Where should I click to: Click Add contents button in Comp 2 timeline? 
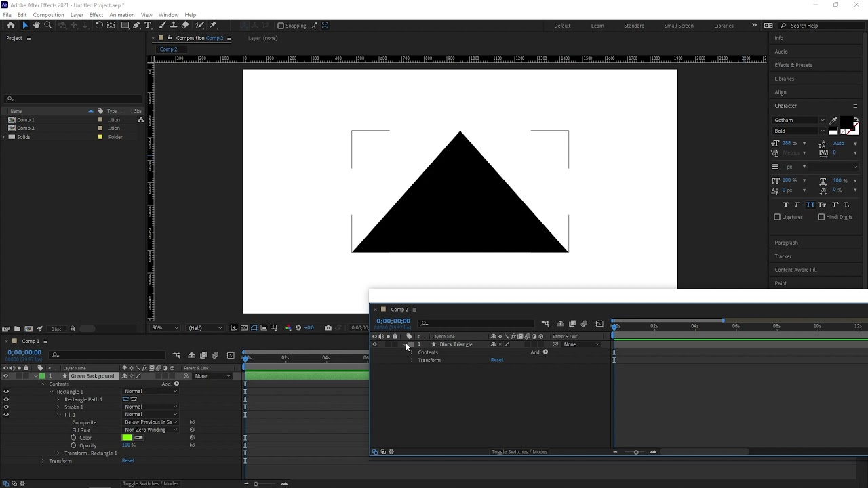[545, 352]
